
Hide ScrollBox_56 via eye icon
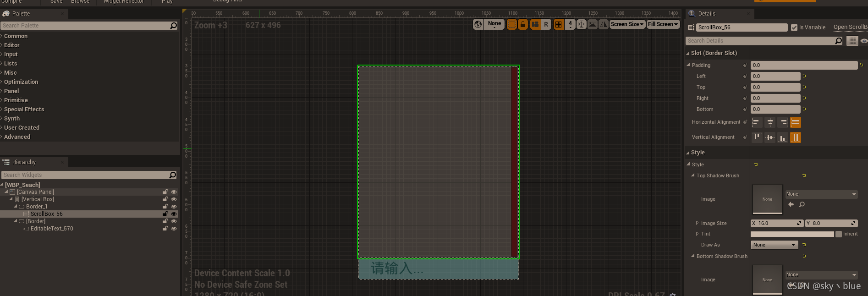[x=174, y=214]
